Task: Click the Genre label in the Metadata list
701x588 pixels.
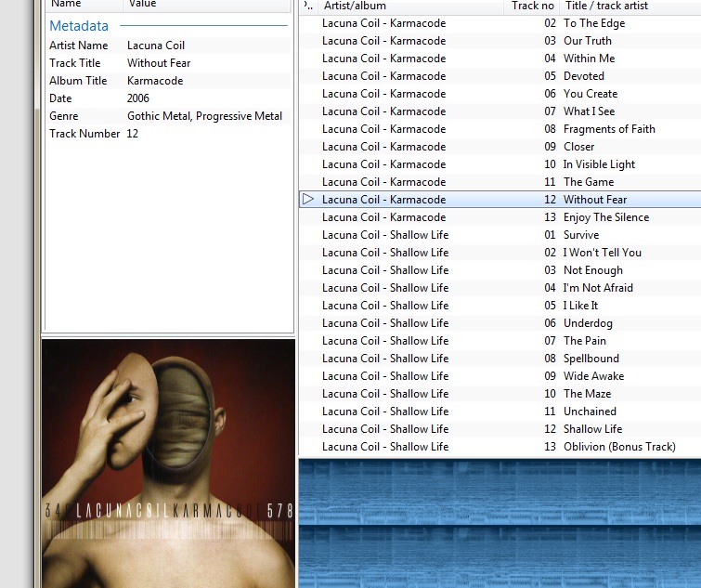Action: tap(63, 116)
